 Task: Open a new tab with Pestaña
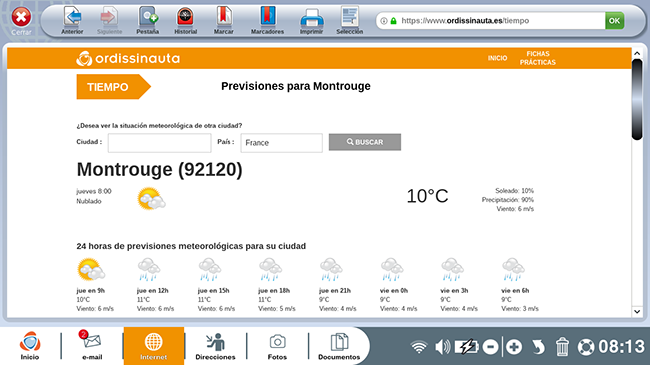pos(148,20)
